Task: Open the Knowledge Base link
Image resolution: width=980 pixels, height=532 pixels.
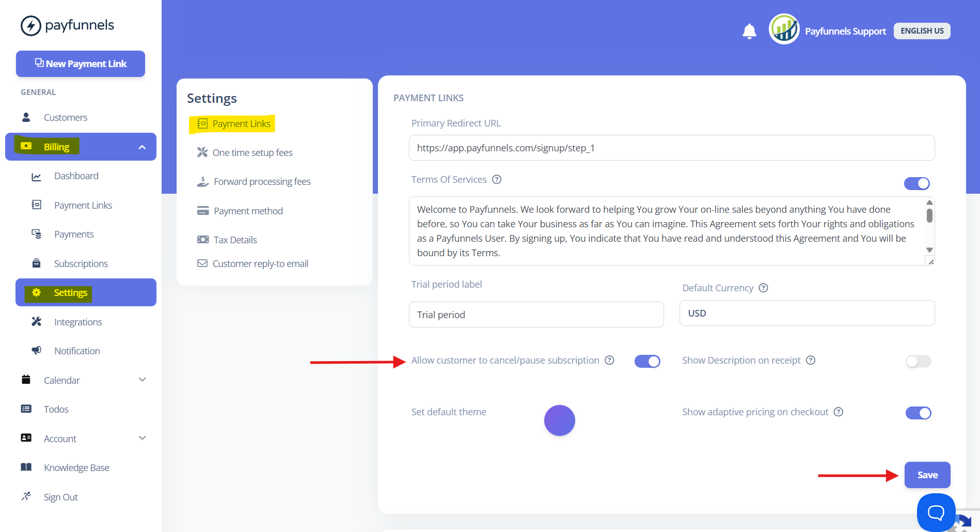Action: [76, 467]
